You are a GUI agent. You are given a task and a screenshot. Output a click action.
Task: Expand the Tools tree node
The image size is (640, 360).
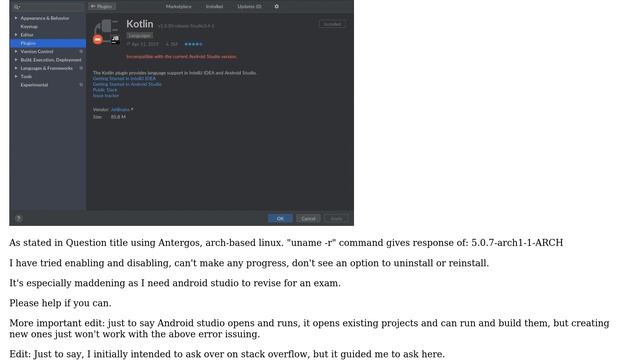click(16, 76)
